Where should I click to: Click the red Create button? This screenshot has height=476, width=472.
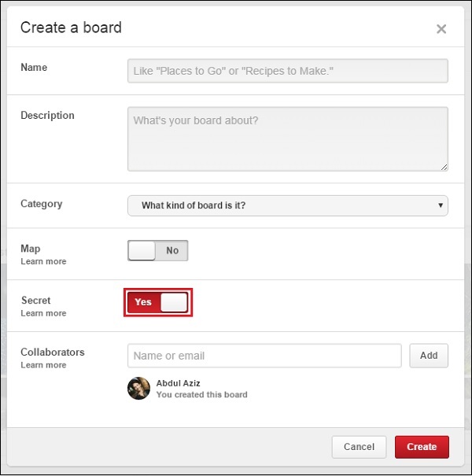coord(422,447)
